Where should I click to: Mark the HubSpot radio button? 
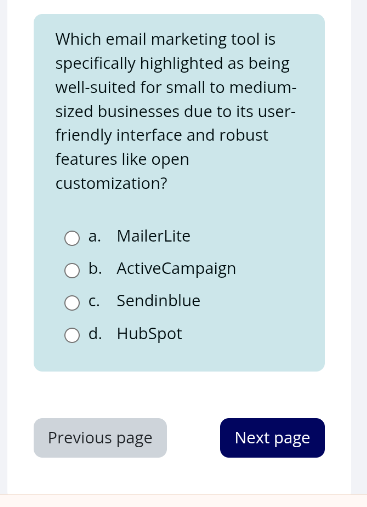72,335
